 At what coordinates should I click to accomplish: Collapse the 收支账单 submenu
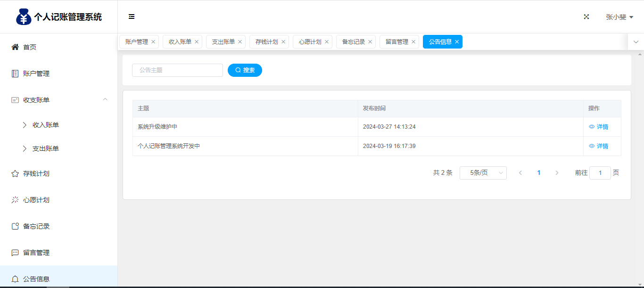point(105,99)
